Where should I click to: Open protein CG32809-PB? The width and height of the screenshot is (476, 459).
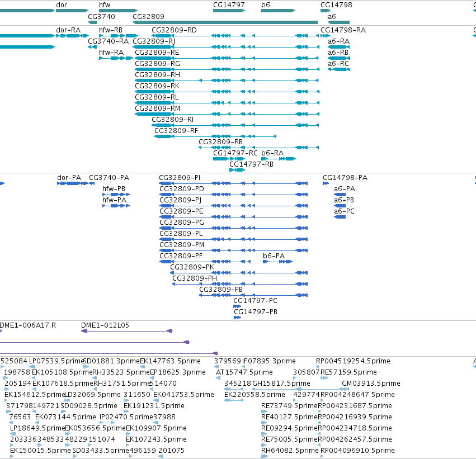click(221, 290)
